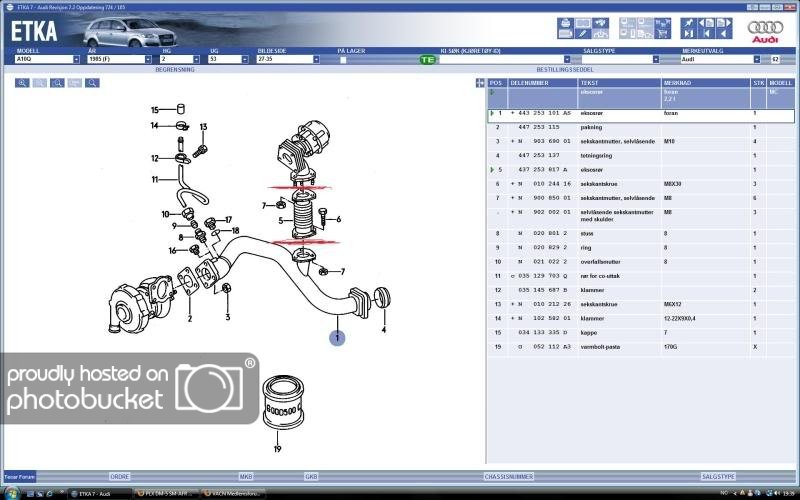Screen dimensions: 800x500
Task: Open the Bildeside dropdown showing 27-35
Action: point(317,59)
